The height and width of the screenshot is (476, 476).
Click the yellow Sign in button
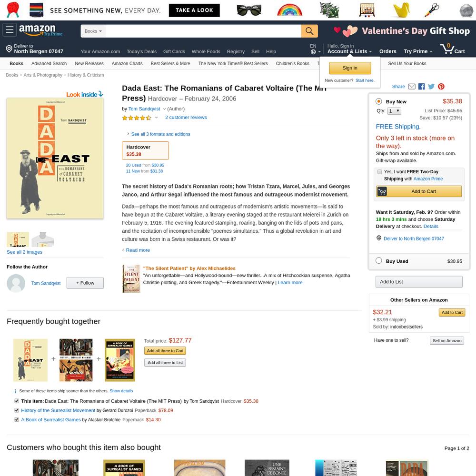[350, 68]
